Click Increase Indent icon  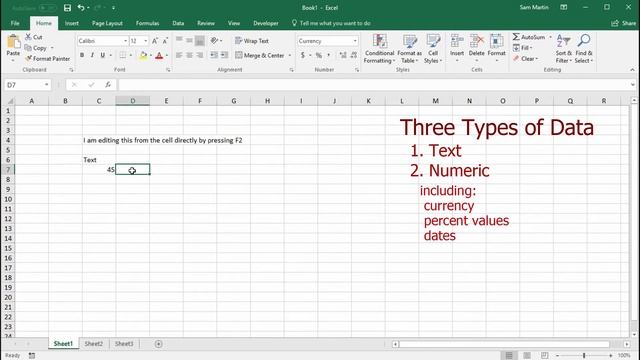224,55
